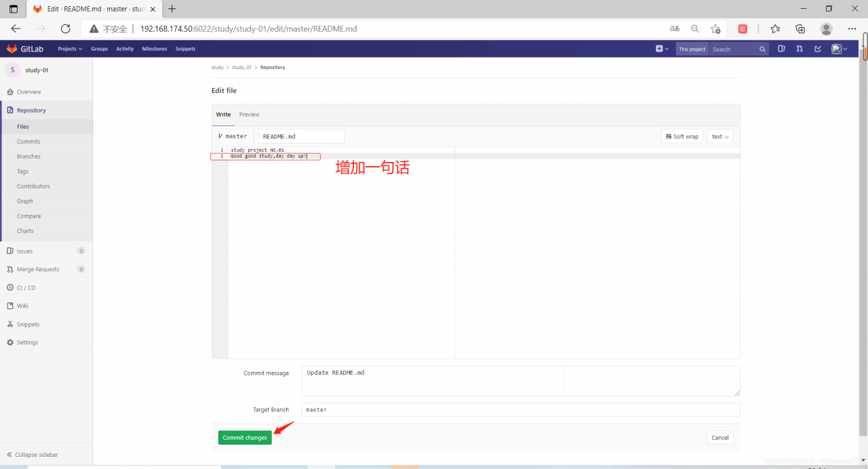The image size is (868, 469).
Task: Click the browser profile avatar
Action: 826,28
